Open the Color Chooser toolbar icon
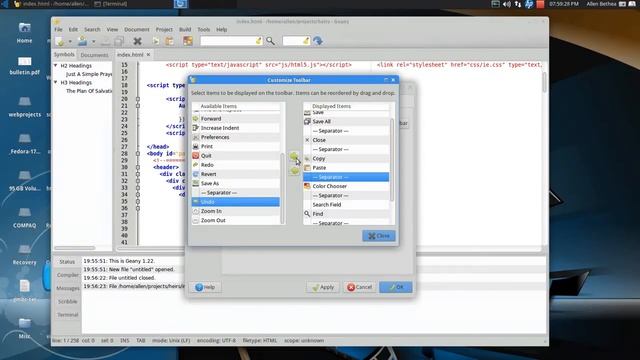Image resolution: width=640 pixels, height=360 pixels. click(188, 41)
